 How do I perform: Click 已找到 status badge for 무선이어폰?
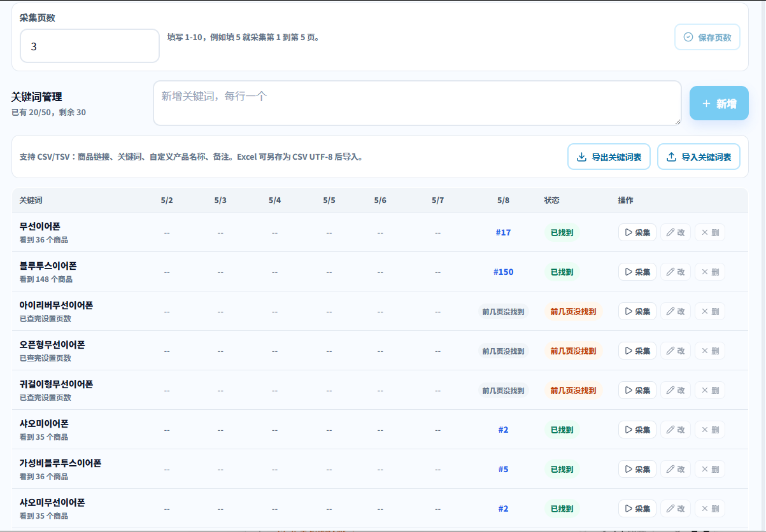coord(562,232)
